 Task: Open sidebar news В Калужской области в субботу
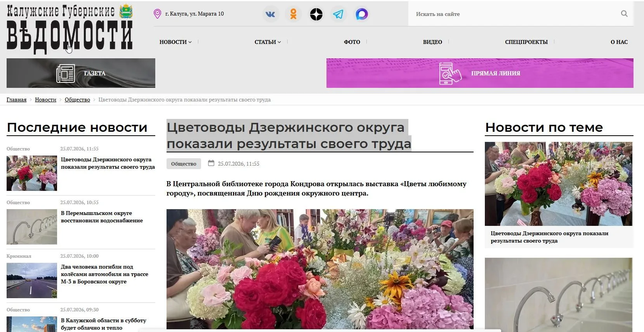pyautogui.click(x=103, y=324)
